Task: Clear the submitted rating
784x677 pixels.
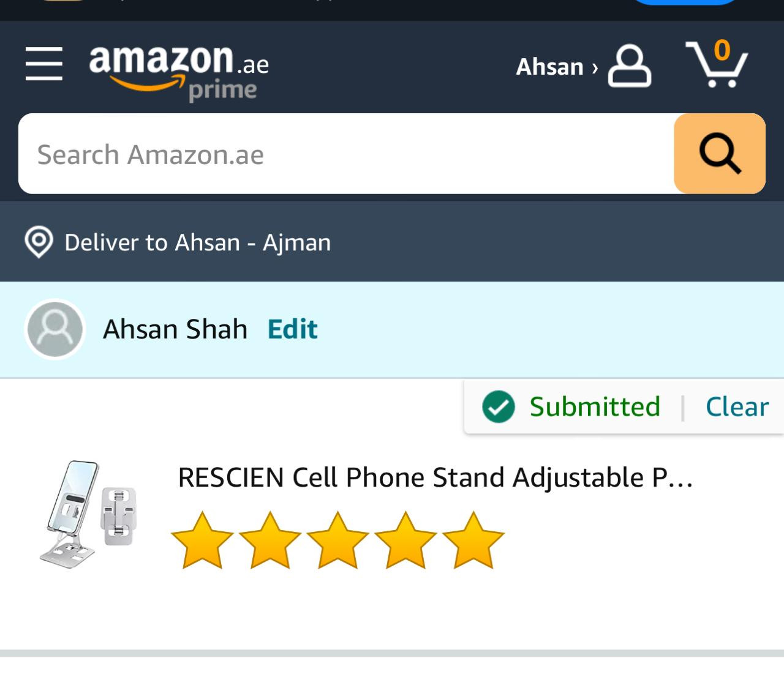Action: 737,407
